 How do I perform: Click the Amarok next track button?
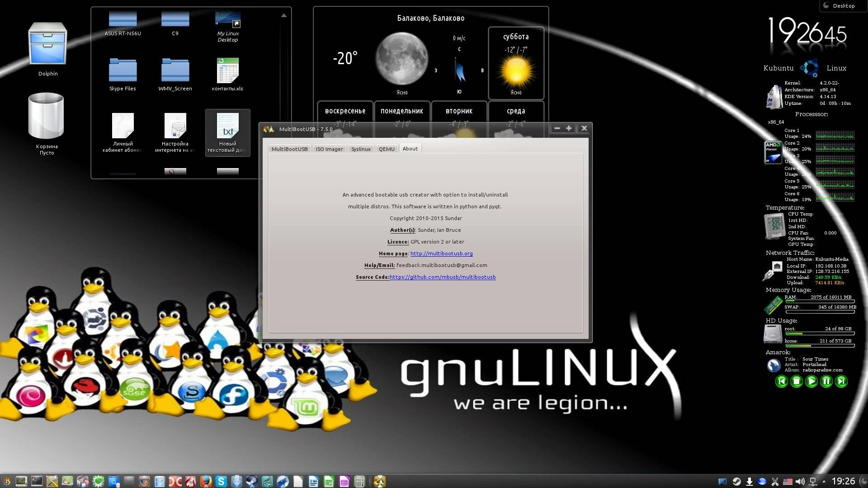coord(841,381)
